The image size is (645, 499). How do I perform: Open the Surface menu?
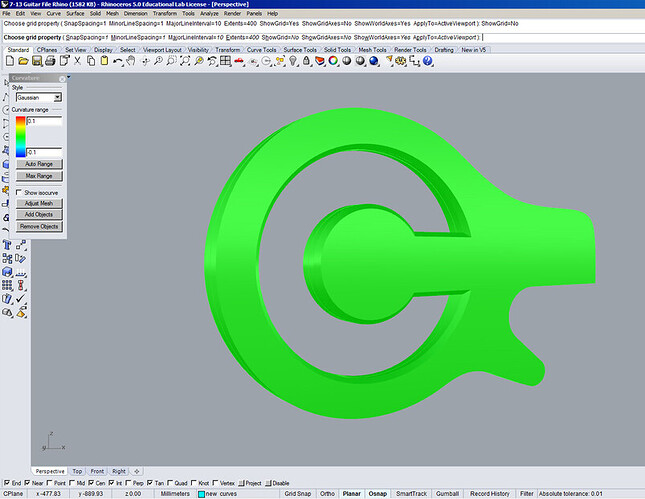point(75,14)
